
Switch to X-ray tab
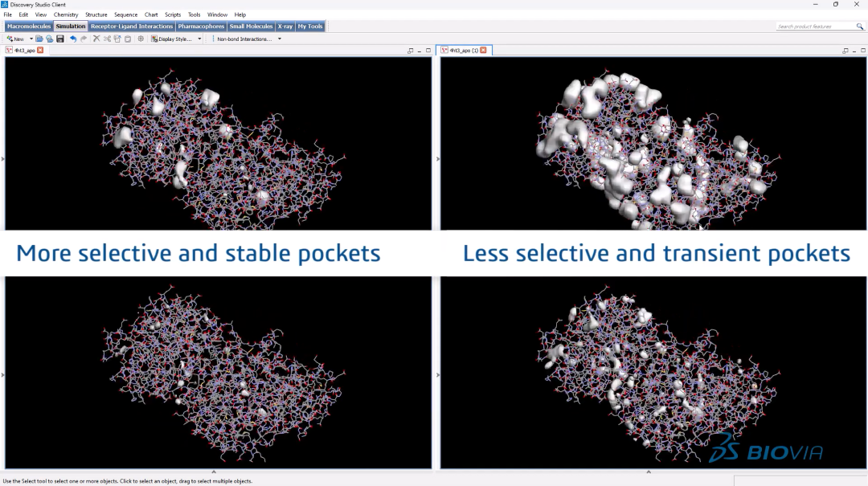click(x=285, y=26)
